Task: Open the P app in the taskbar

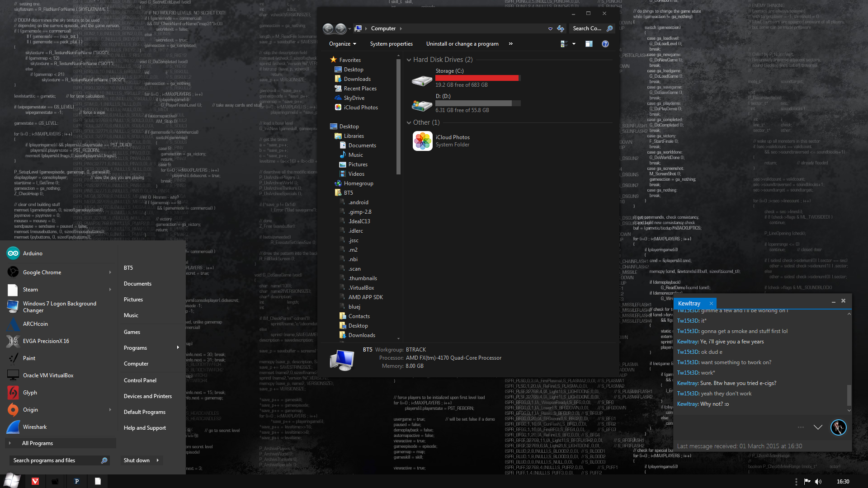Action: tap(76, 481)
